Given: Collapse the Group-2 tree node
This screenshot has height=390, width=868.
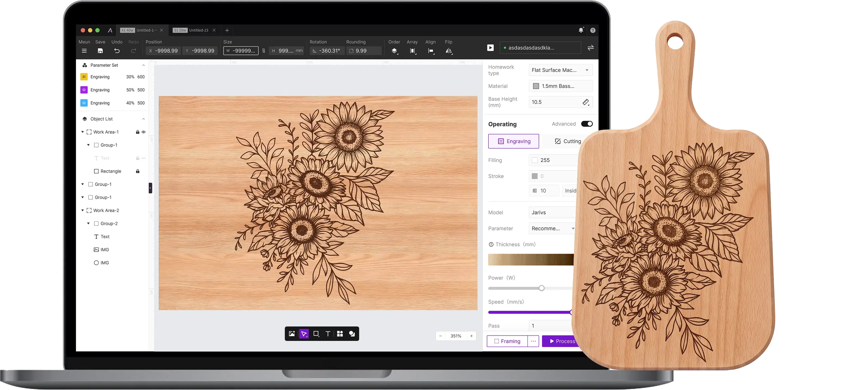Looking at the screenshot, I should [88, 223].
